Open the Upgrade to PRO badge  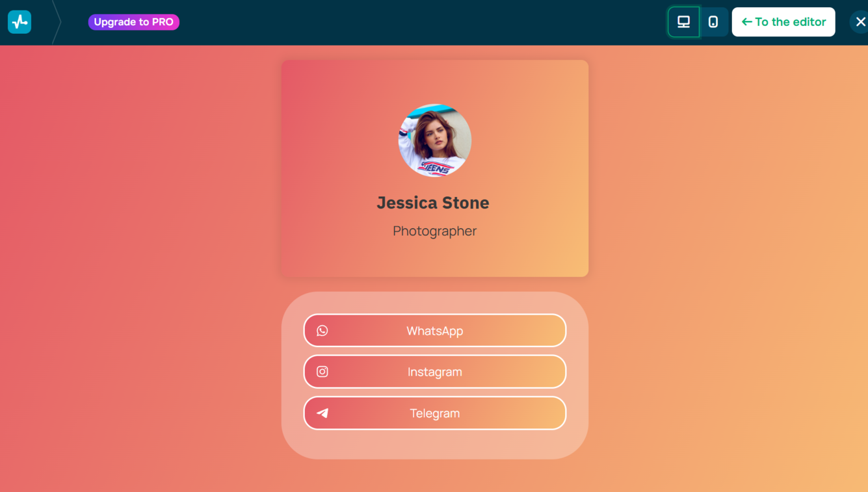pyautogui.click(x=134, y=22)
